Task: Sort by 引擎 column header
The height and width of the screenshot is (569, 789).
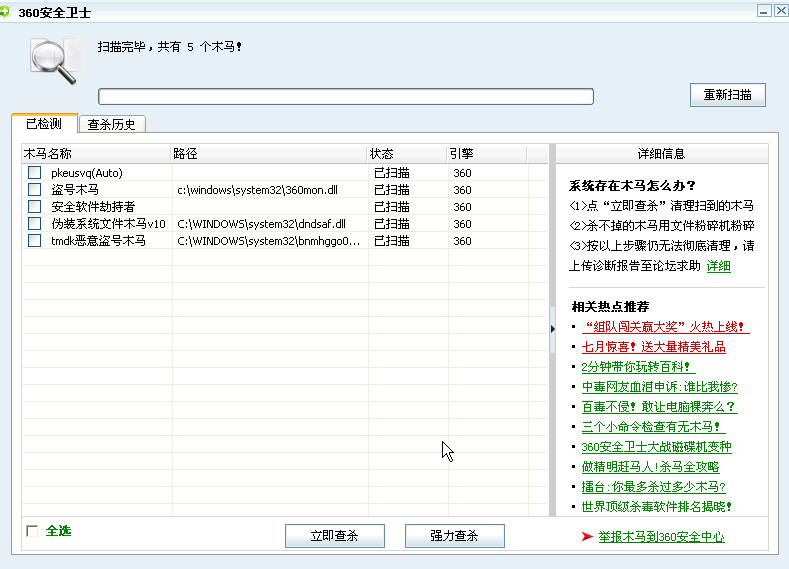Action: (x=487, y=153)
